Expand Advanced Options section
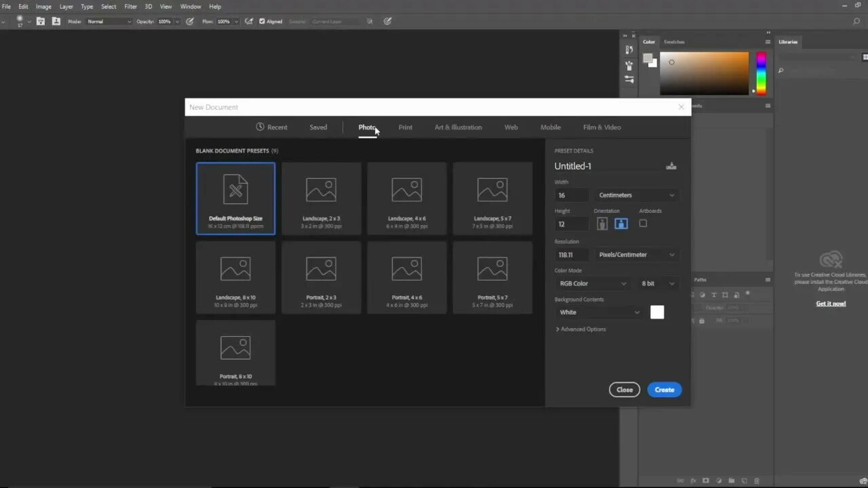 (581, 329)
